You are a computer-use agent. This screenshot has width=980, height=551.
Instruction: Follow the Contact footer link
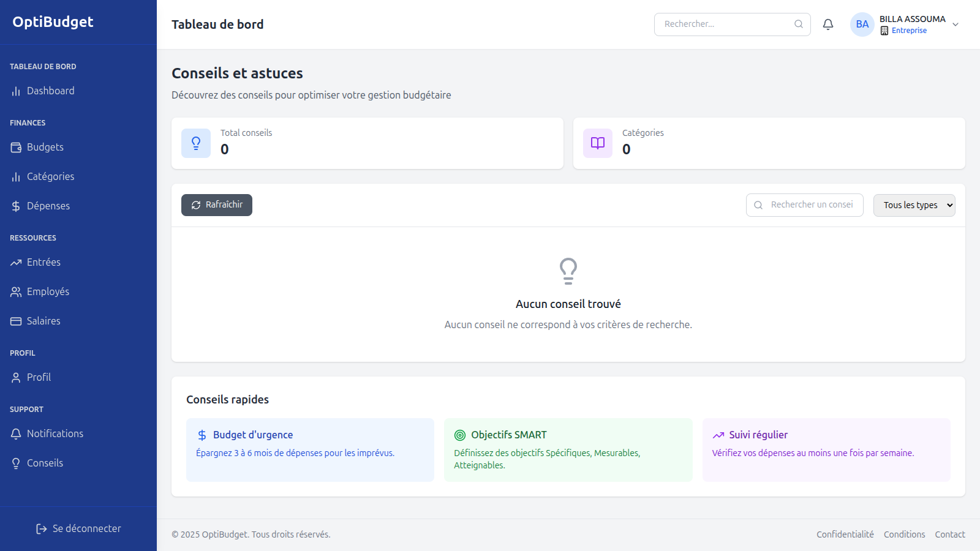coord(949,534)
